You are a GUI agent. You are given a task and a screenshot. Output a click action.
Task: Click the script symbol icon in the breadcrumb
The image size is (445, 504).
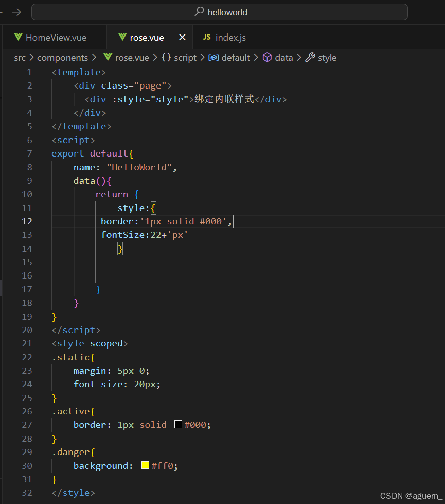pyautogui.click(x=166, y=57)
